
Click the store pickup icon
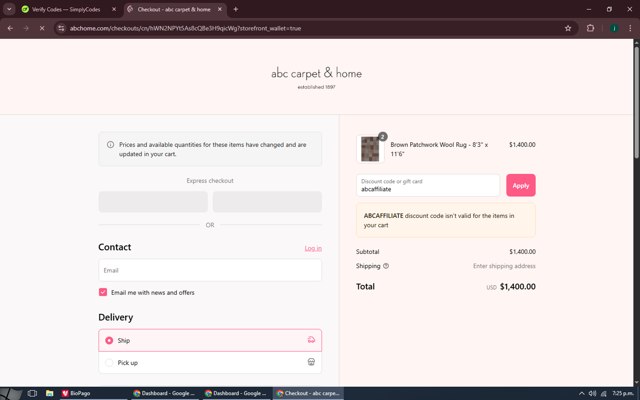[x=311, y=362]
